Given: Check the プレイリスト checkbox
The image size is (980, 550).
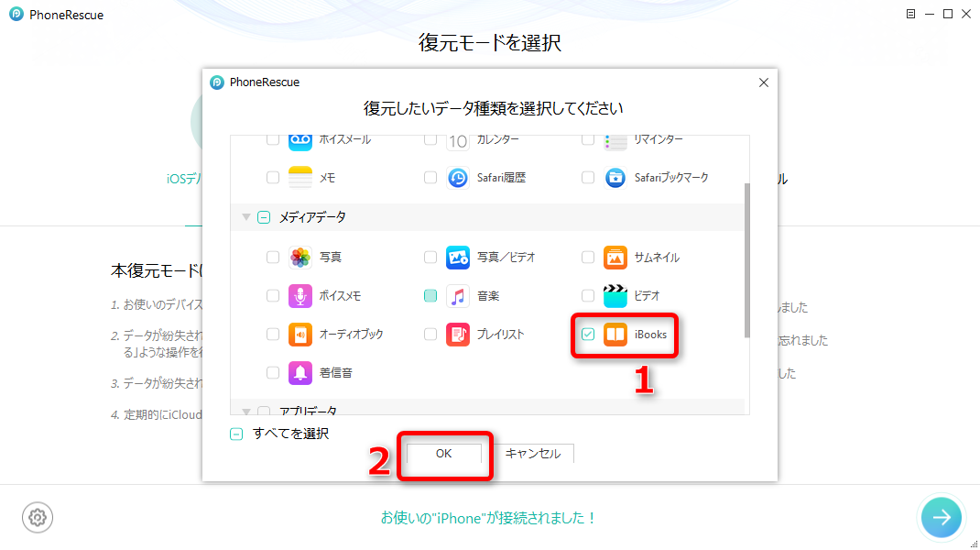Looking at the screenshot, I should click(x=430, y=335).
